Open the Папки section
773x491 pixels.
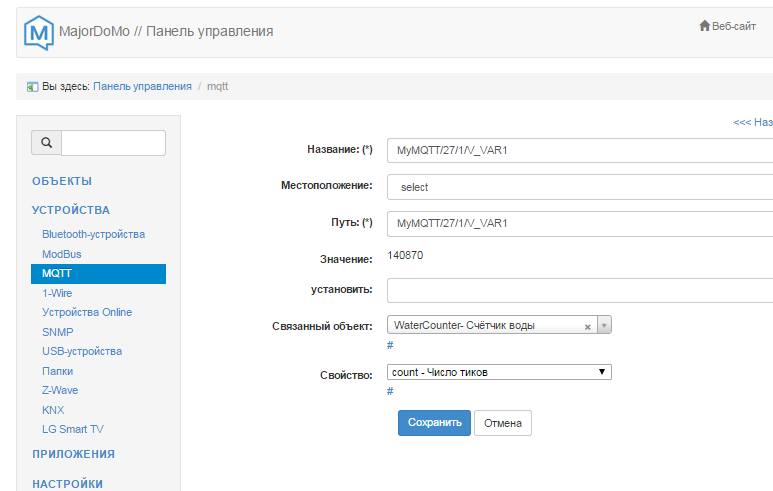pos(58,371)
